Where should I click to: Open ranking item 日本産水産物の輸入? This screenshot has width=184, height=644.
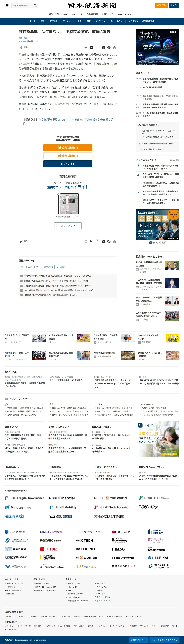pos(160,167)
